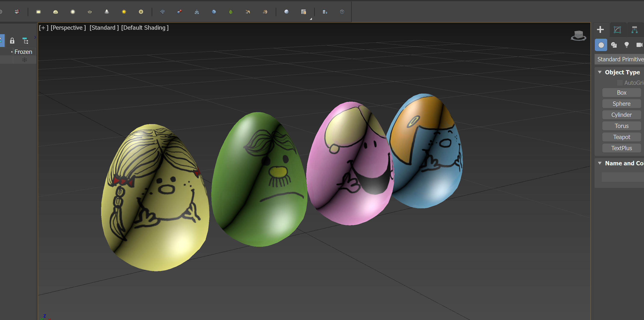Click the ViewCube in the viewport corner

point(578,35)
